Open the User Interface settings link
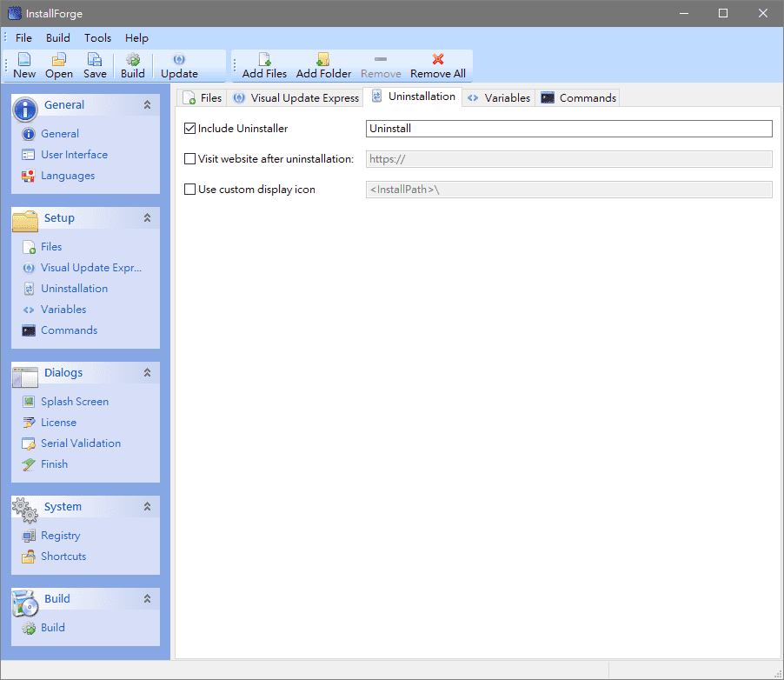Image resolution: width=784 pixels, height=680 pixels. pyautogui.click(x=74, y=155)
